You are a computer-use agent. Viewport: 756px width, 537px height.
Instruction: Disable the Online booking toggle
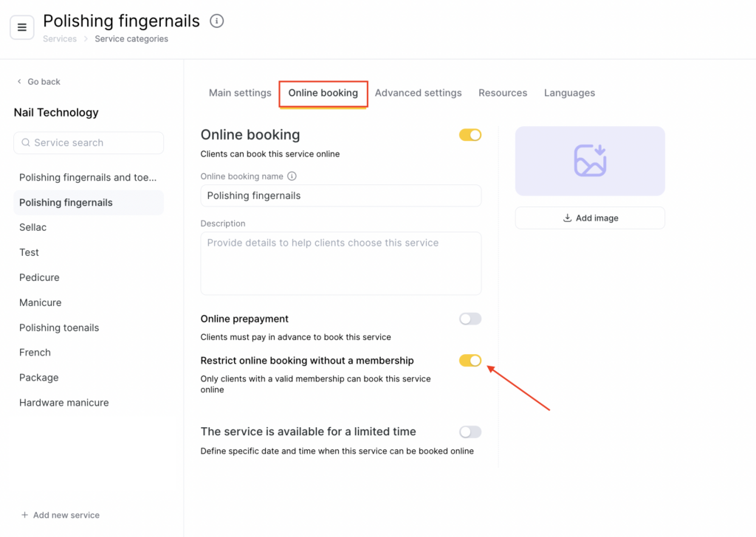coord(470,135)
